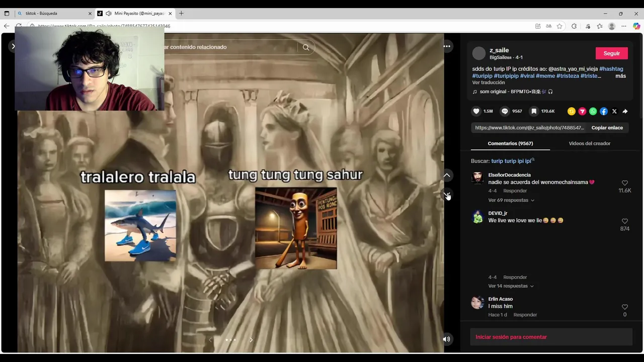Screen dimensions: 644x362
Task: Click the tralalero tralala shark image
Action: point(140,225)
